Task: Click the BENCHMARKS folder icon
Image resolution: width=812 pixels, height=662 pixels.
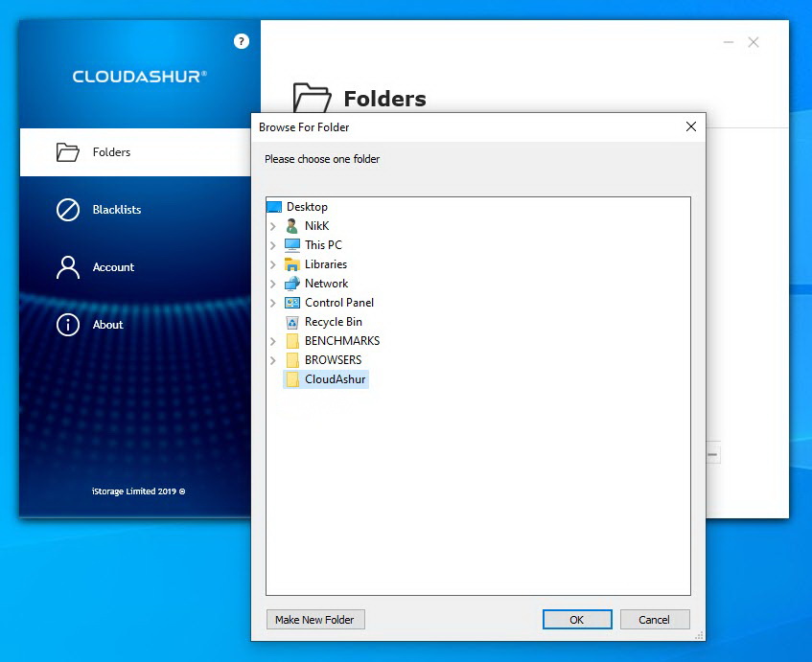Action: pos(292,341)
